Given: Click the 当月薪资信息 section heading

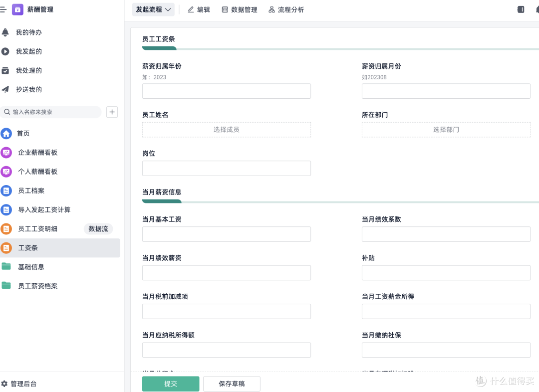Looking at the screenshot, I should [162, 192].
